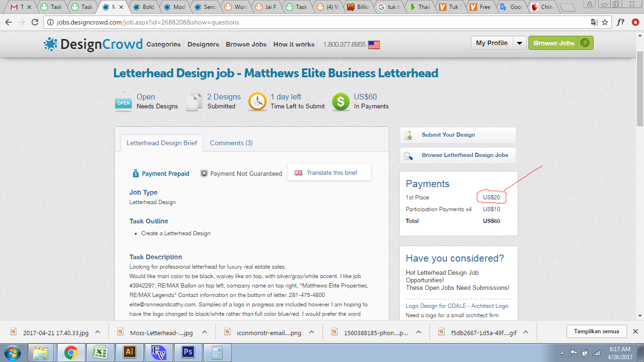Click the green arrow on Browse Jobs
The height and width of the screenshot is (362, 644).
point(585,43)
